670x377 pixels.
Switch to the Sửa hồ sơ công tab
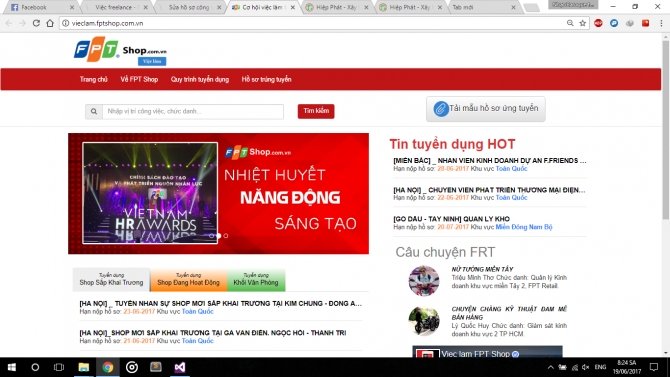[x=189, y=7]
